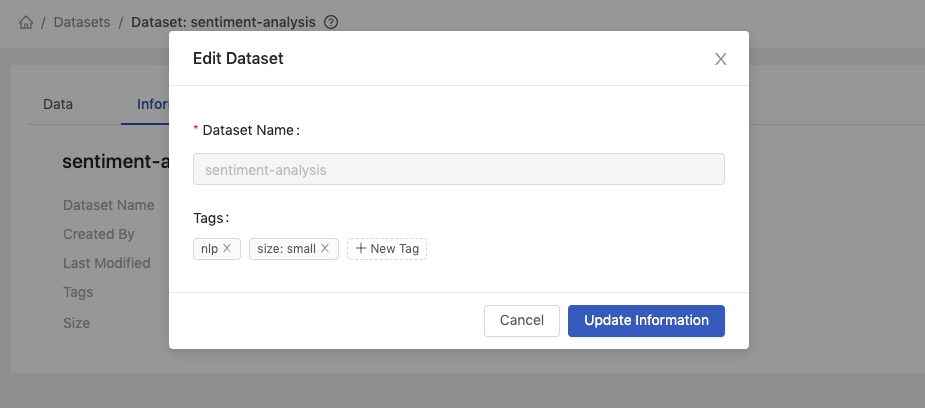The width and height of the screenshot is (925, 408).
Task: Select the partially hidden Information tab
Action: click(153, 104)
